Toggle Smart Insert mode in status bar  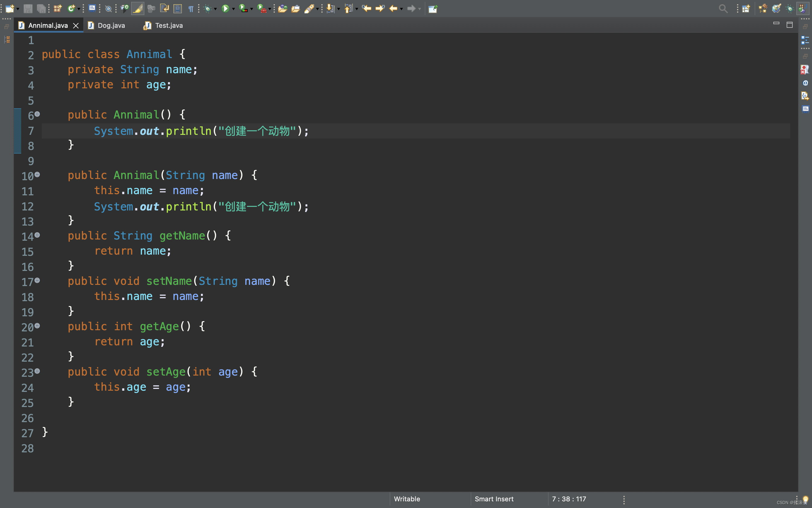494,499
